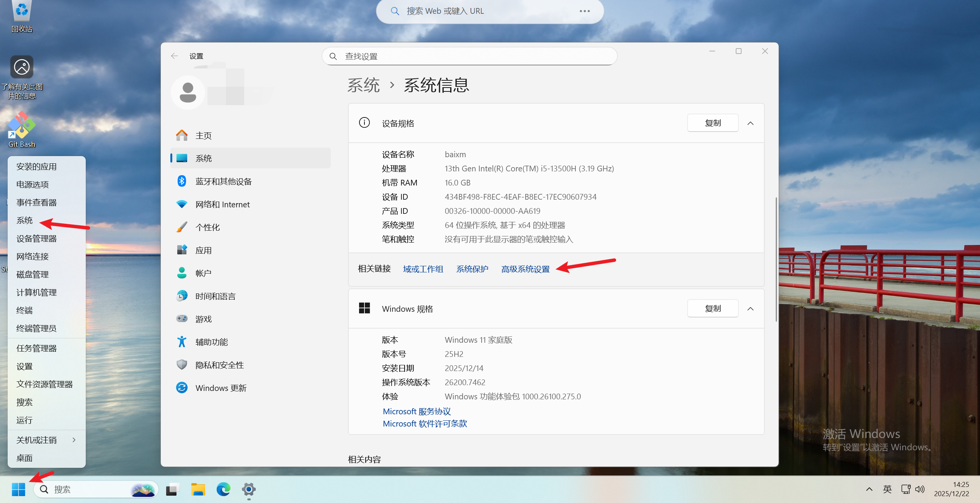Click the Bluetooth icon in the sidebar

[182, 181]
